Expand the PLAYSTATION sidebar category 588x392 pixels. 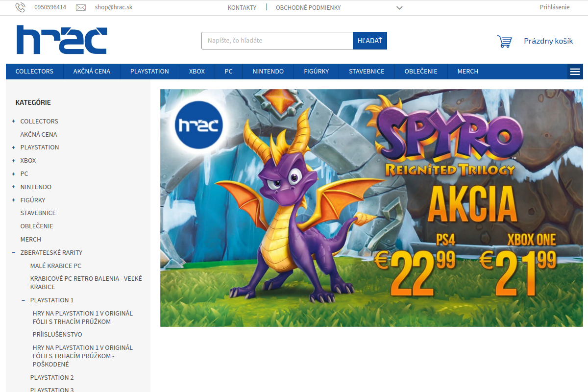click(14, 147)
